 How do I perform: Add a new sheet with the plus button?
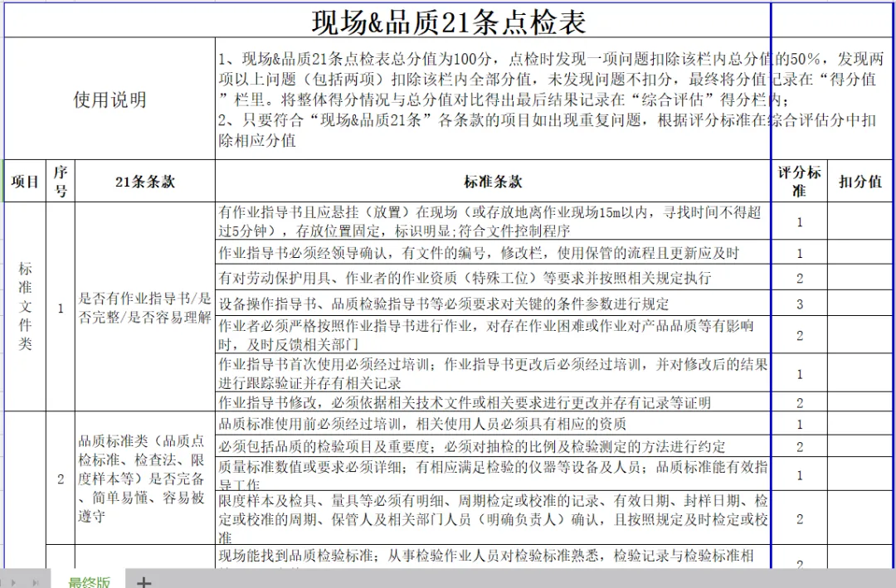tap(144, 582)
